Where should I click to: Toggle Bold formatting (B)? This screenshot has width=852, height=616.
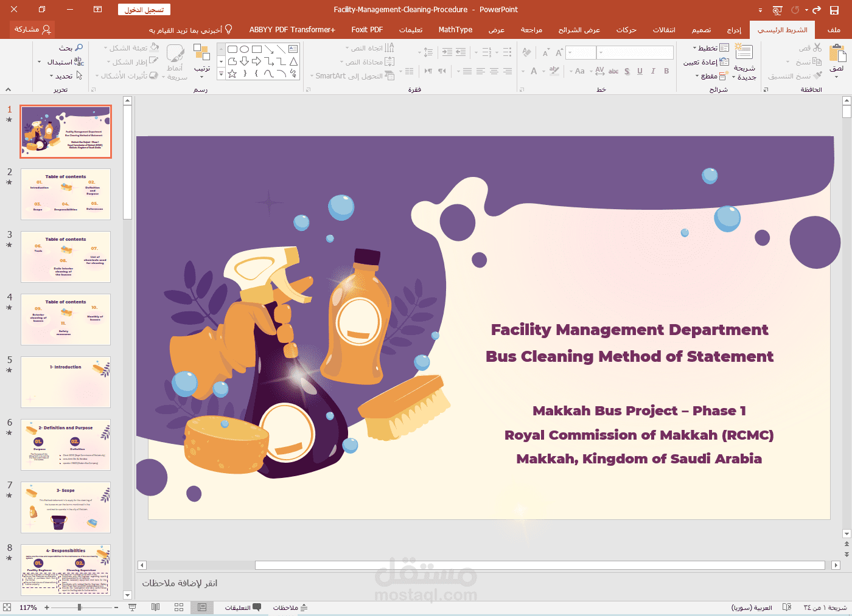tap(666, 71)
